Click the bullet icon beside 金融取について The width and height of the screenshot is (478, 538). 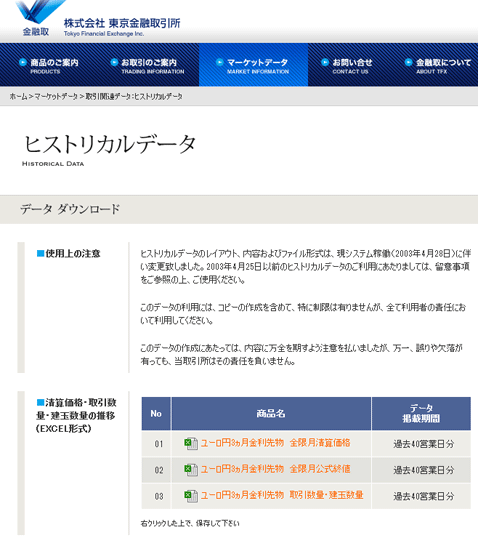coord(408,62)
